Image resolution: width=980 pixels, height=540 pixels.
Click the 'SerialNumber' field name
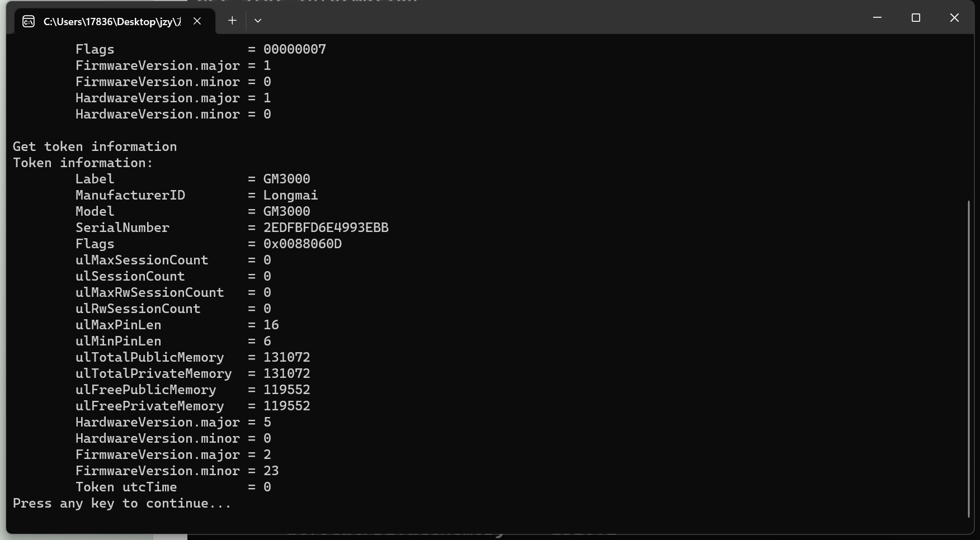[123, 228]
